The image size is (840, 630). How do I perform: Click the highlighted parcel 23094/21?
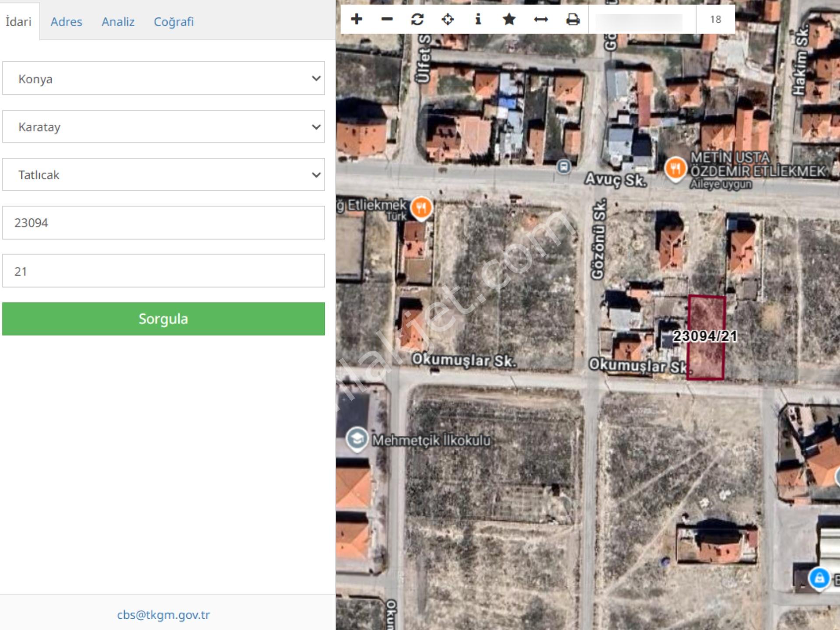pyautogui.click(x=706, y=337)
